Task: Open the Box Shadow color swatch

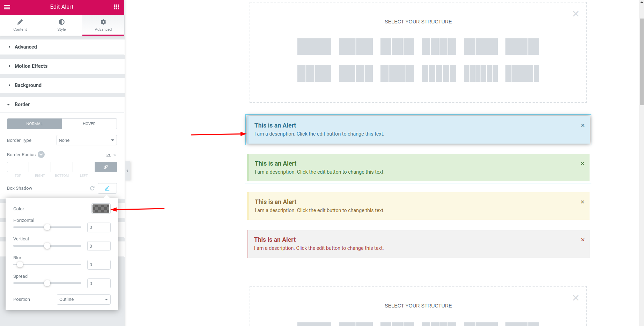Action: point(101,209)
